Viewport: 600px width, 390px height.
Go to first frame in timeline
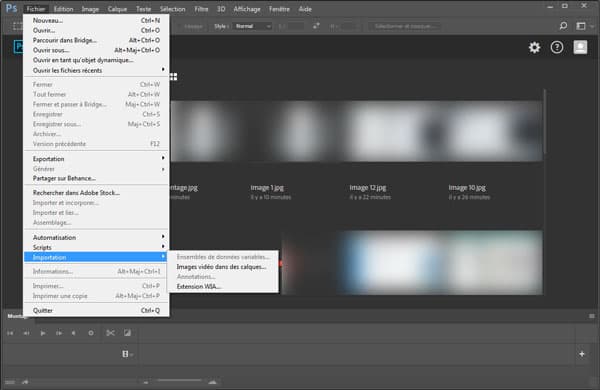pyautogui.click(x=10, y=333)
